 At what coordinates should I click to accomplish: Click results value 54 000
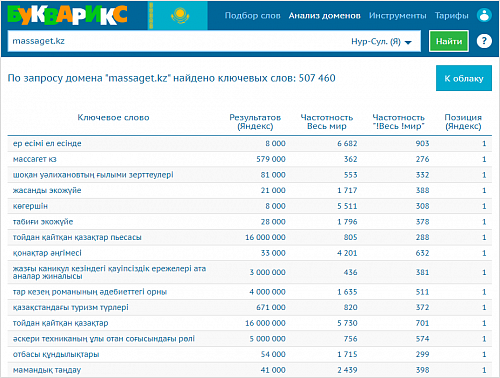(273, 354)
